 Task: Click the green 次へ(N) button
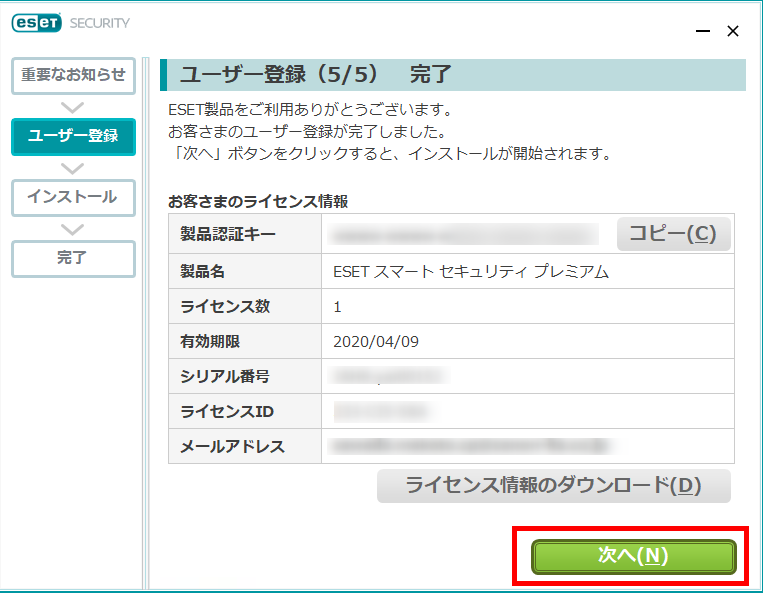634,557
